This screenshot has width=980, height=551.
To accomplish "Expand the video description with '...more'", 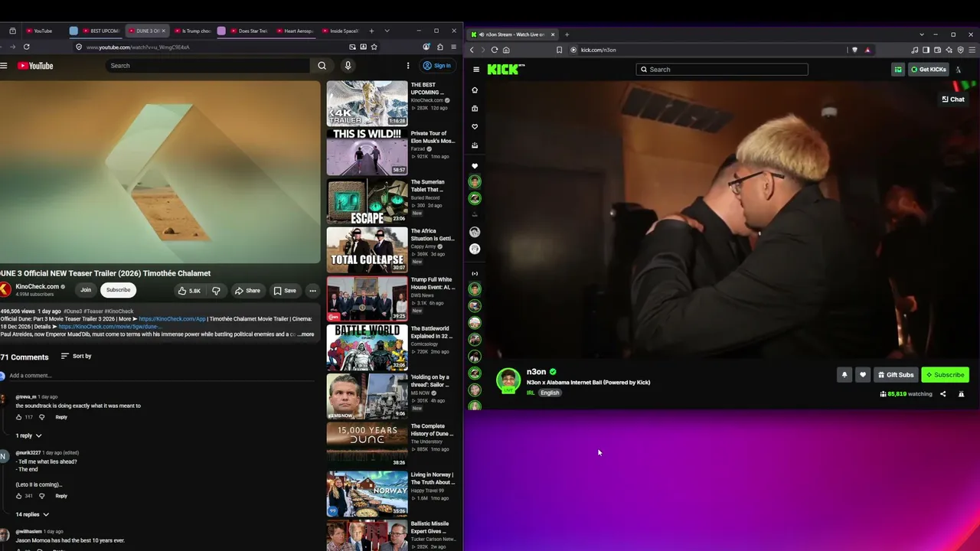I will (305, 334).
